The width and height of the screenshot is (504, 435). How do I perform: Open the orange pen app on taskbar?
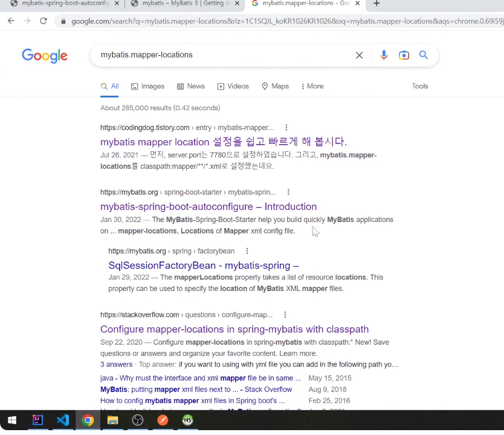[x=163, y=420]
